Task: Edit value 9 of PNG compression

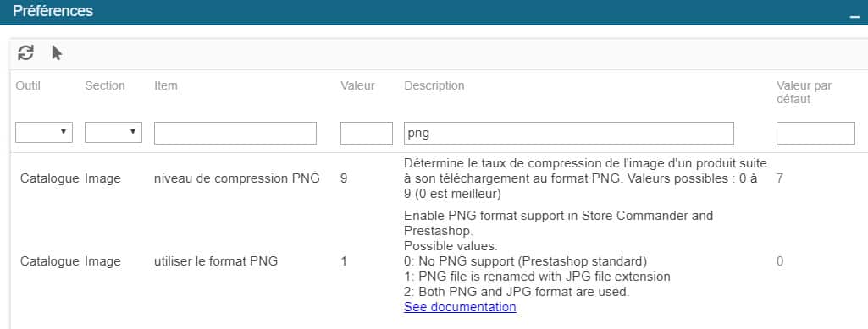Action: click(344, 179)
